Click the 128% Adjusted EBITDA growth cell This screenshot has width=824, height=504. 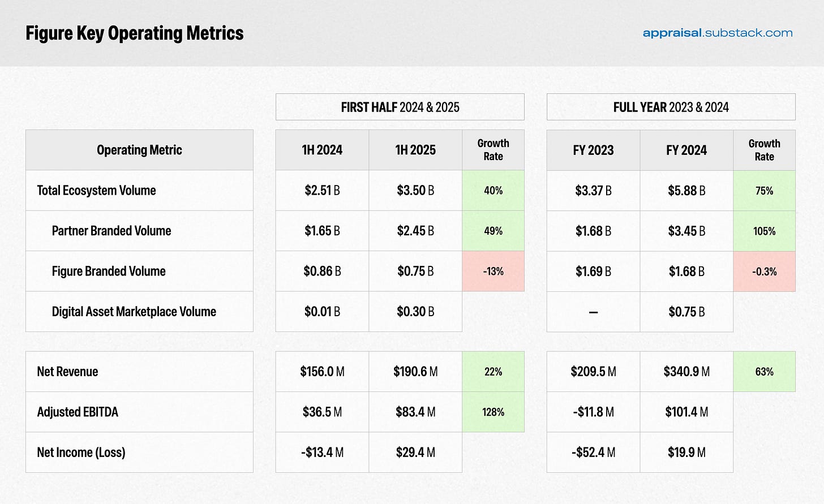tap(493, 412)
